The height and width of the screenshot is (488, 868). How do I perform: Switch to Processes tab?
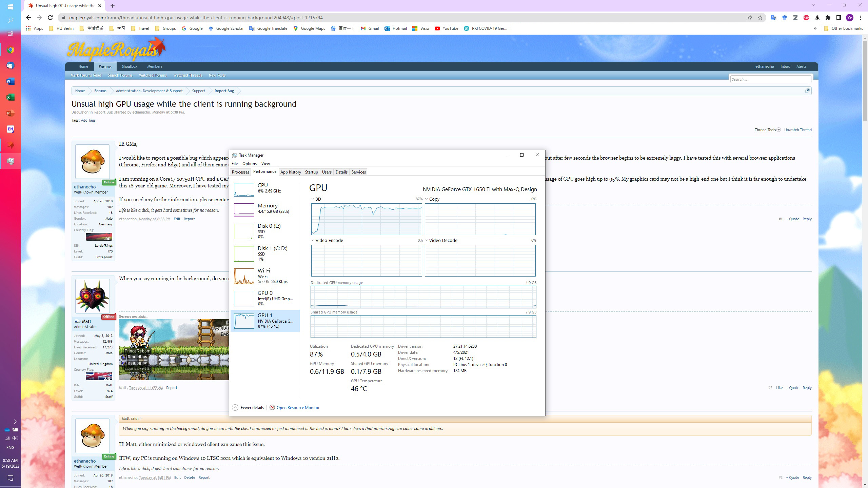[240, 172]
